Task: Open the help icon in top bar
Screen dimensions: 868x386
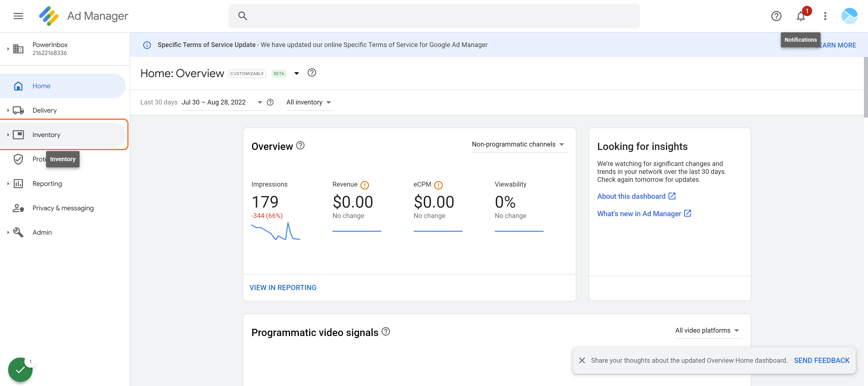Action: (776, 16)
